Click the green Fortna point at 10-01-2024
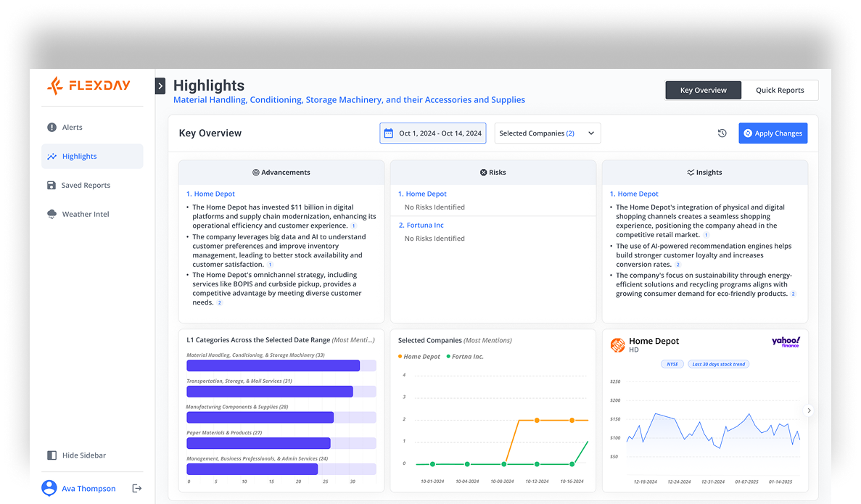Image resolution: width=861 pixels, height=504 pixels. pyautogui.click(x=433, y=464)
